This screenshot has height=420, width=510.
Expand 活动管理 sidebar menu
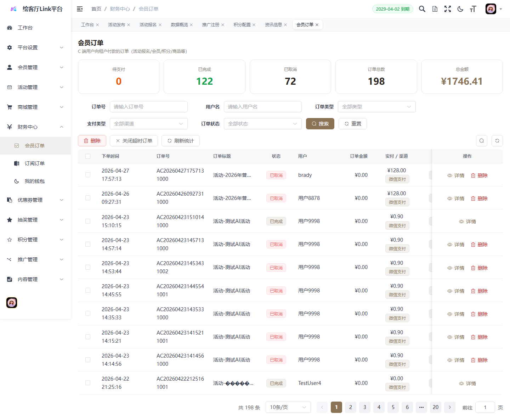coord(35,87)
